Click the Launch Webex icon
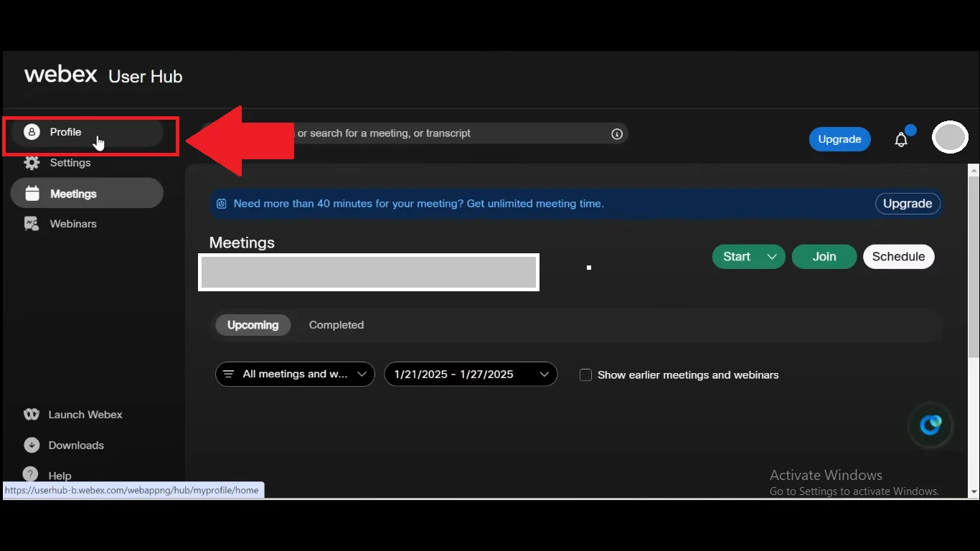Viewport: 980px width, 551px height. 32,415
